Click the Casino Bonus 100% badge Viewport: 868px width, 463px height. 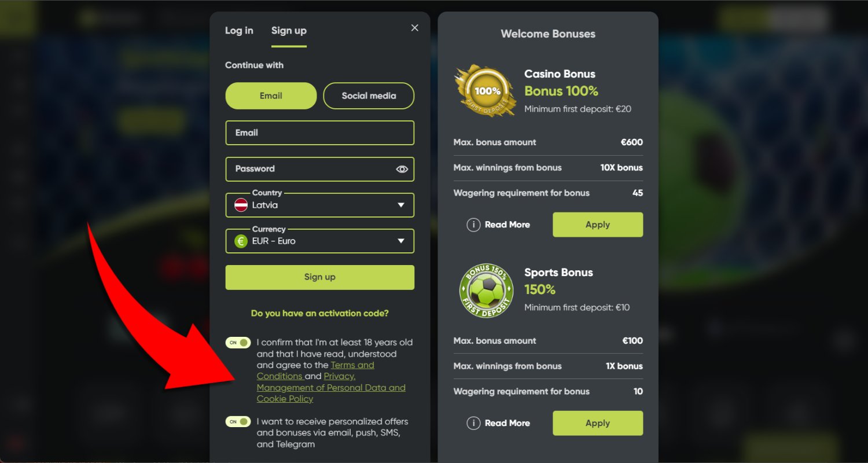[485, 91]
